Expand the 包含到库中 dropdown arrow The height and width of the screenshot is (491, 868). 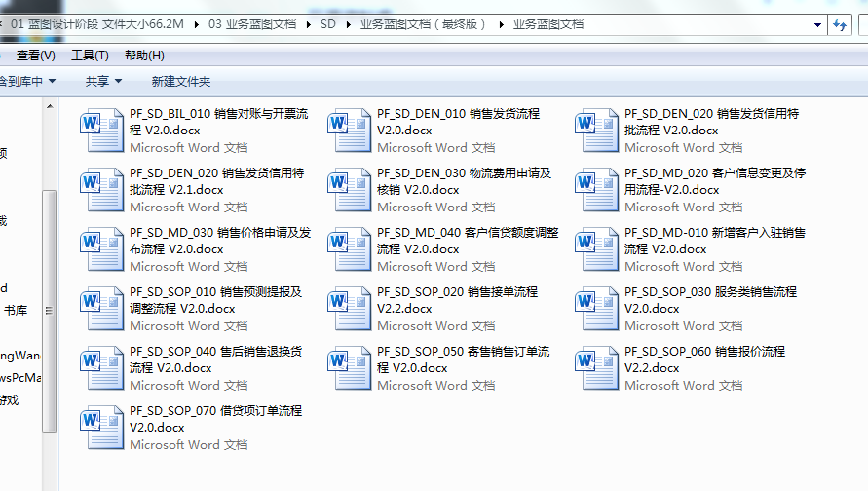point(52,82)
